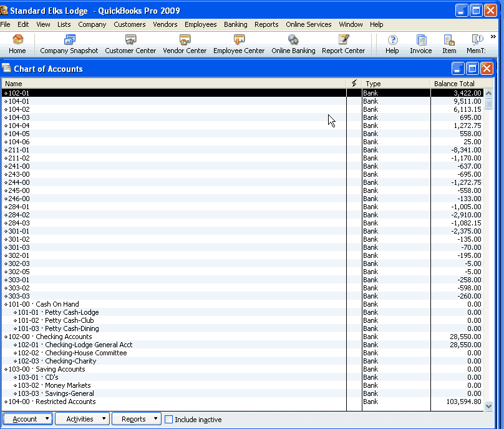This screenshot has height=429, width=504.
Task: Sort by the Balance Total column header
Action: [x=454, y=84]
